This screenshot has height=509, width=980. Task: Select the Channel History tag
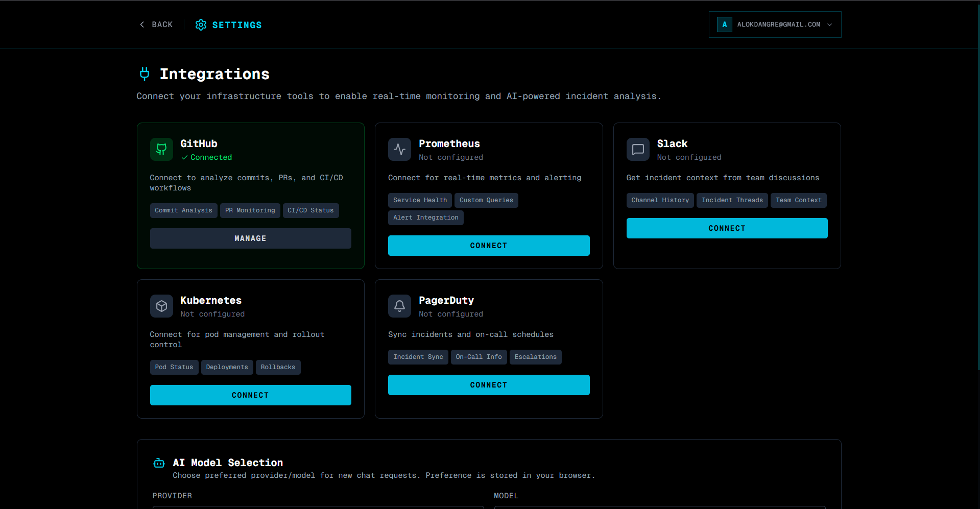[x=660, y=200]
